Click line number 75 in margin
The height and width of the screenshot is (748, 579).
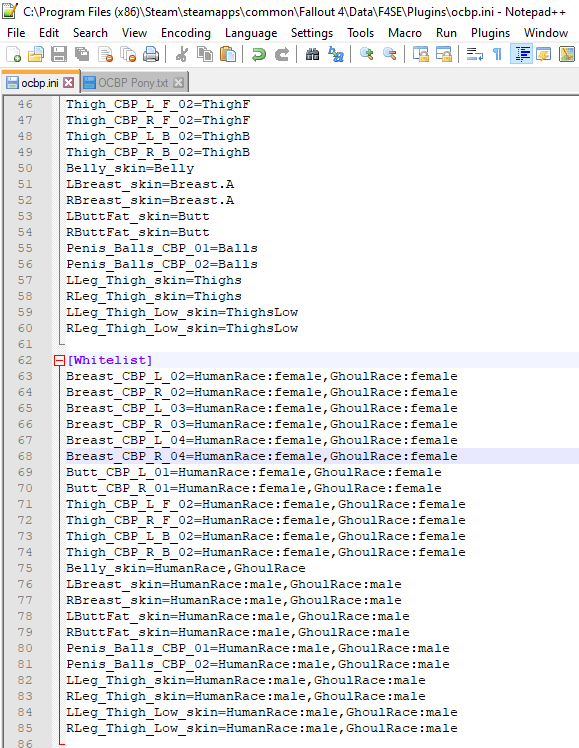coord(25,568)
